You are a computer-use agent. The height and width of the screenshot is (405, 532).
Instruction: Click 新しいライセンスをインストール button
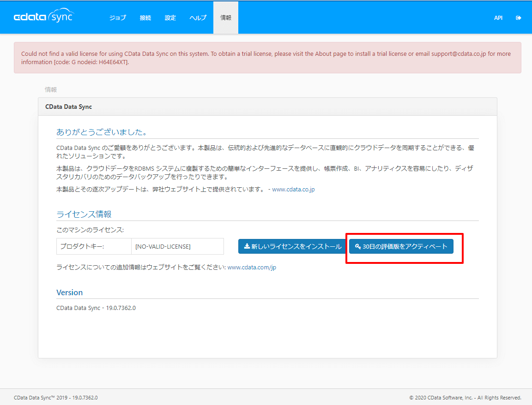click(x=292, y=246)
